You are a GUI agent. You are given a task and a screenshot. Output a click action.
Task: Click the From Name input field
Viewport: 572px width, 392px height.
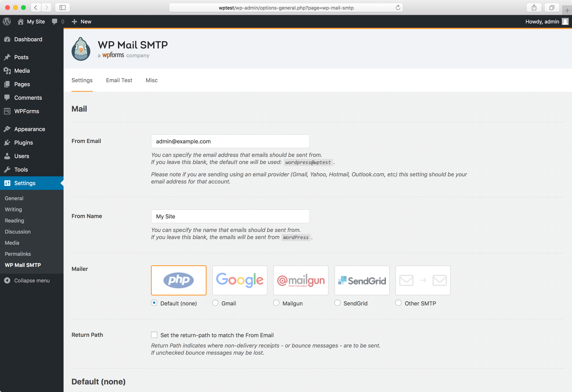coord(230,216)
